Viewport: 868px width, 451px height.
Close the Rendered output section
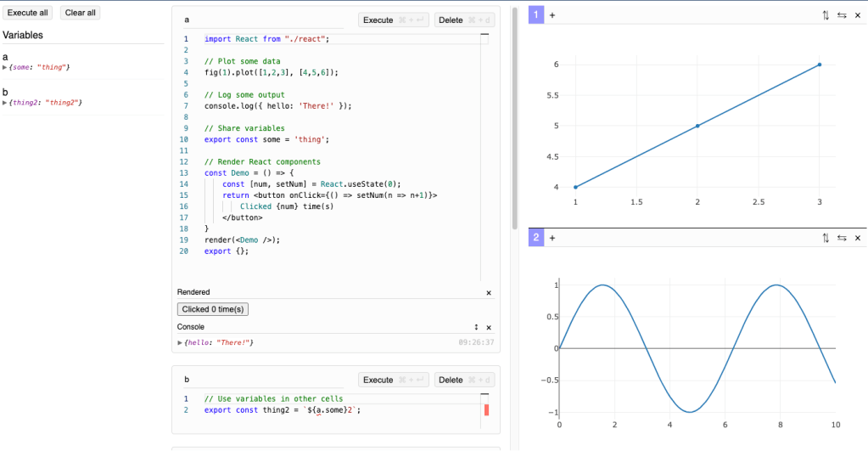tap(489, 292)
